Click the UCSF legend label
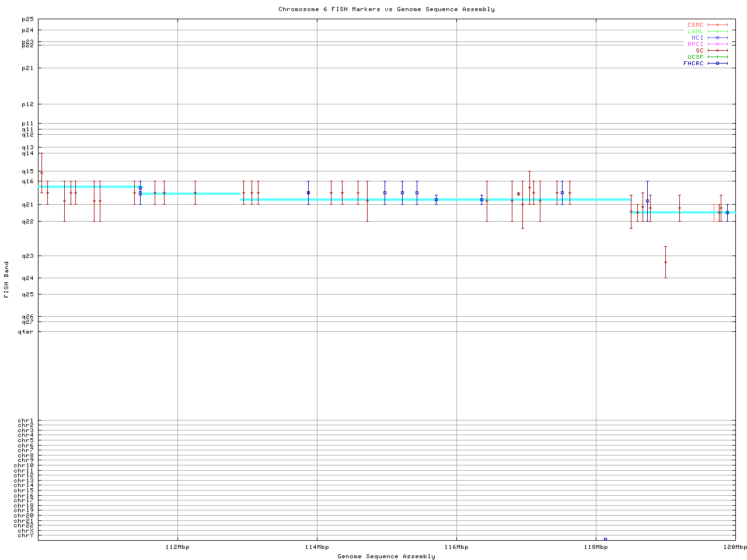747x560 pixels. (696, 57)
